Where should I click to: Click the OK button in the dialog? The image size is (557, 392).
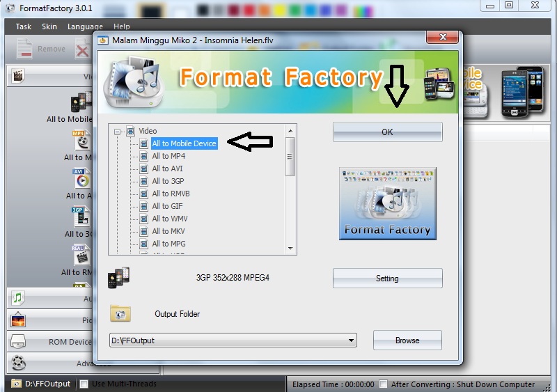click(388, 132)
